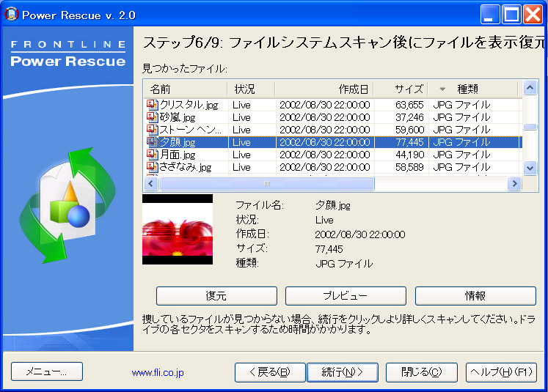Click the green arrows recovery graphic icon
548x392 pixels.
67,205
